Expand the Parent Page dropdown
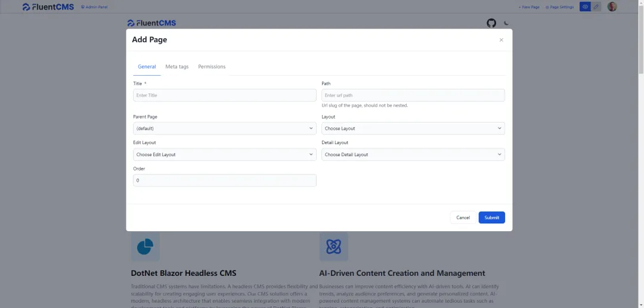The width and height of the screenshot is (644, 308). tap(224, 129)
